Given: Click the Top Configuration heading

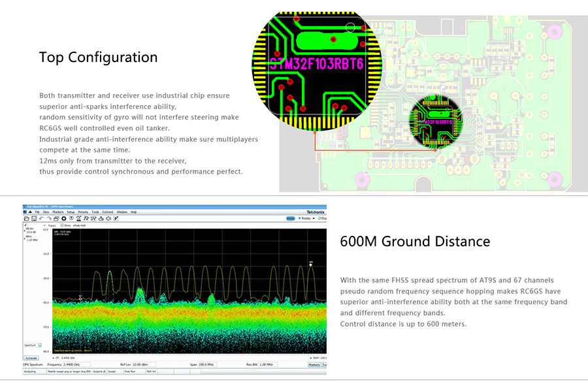Looking at the screenshot, I should [98, 57].
